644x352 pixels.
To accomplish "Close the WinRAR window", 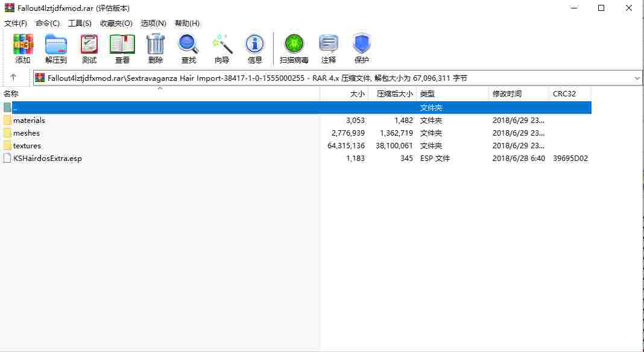I will [x=629, y=8].
